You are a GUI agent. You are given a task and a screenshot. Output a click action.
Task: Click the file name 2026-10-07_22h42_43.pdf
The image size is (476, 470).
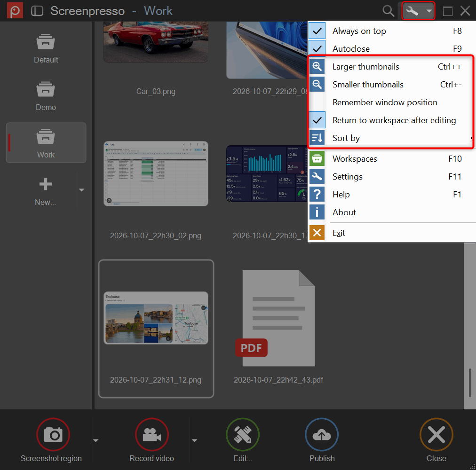(278, 380)
